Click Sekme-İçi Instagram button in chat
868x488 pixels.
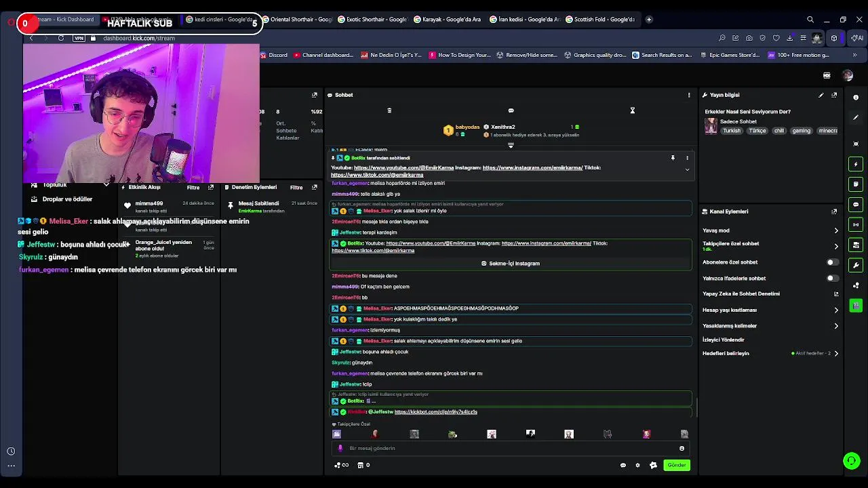tap(511, 264)
